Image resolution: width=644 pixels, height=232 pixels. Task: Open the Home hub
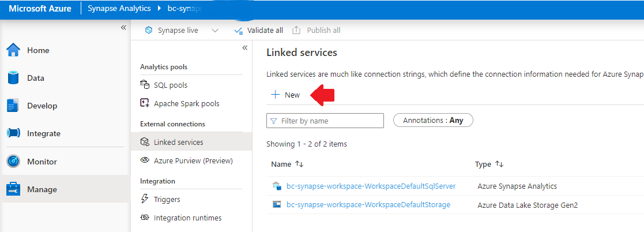click(x=65, y=50)
